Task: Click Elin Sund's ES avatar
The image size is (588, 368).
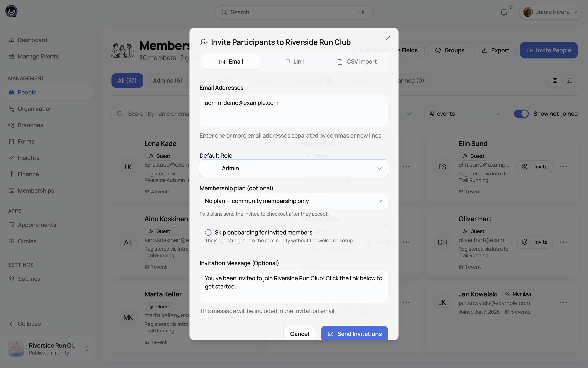Action: point(442,167)
